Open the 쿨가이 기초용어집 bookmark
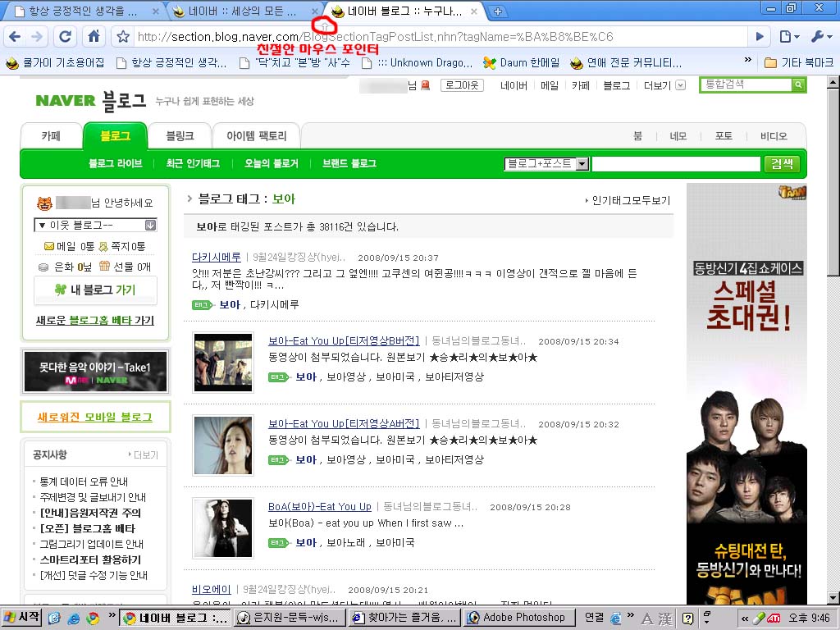The height and width of the screenshot is (630, 840). click(x=55, y=62)
